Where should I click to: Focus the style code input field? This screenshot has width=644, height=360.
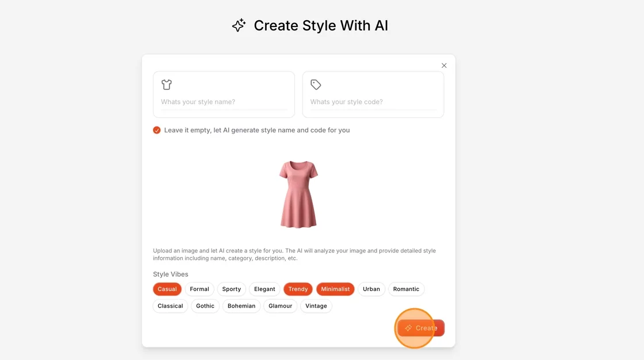point(373,102)
